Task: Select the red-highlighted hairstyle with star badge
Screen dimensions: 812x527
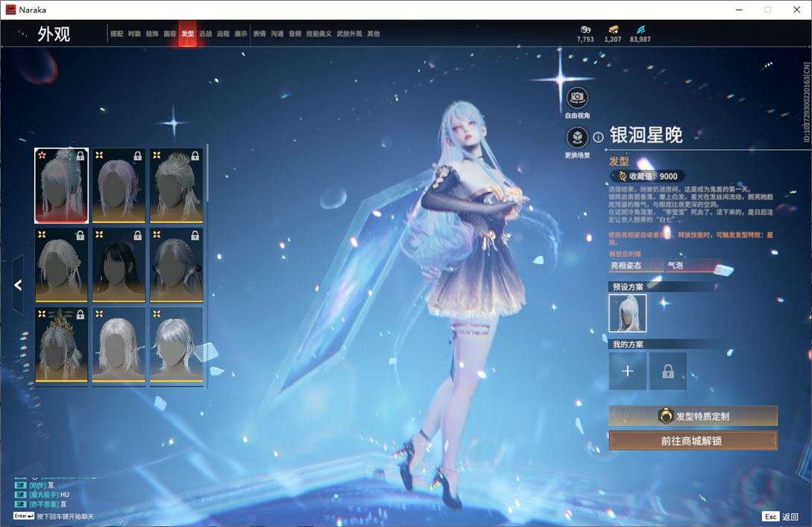Action: click(x=62, y=186)
